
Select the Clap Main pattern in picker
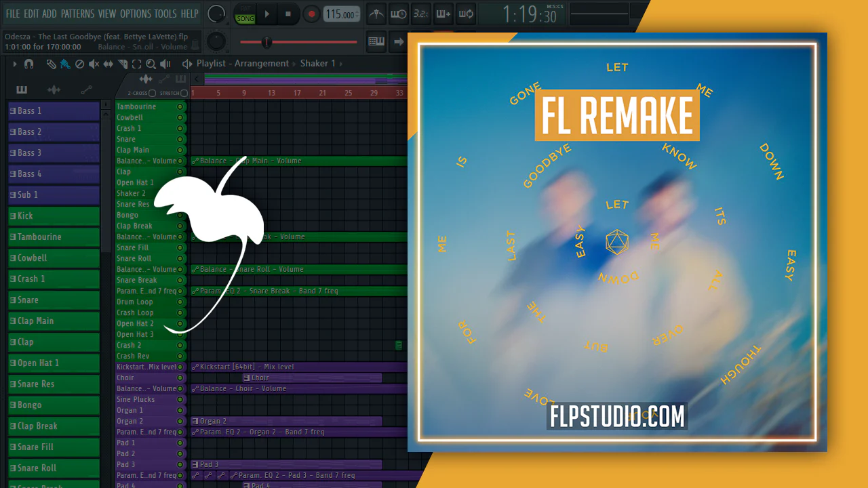54,321
